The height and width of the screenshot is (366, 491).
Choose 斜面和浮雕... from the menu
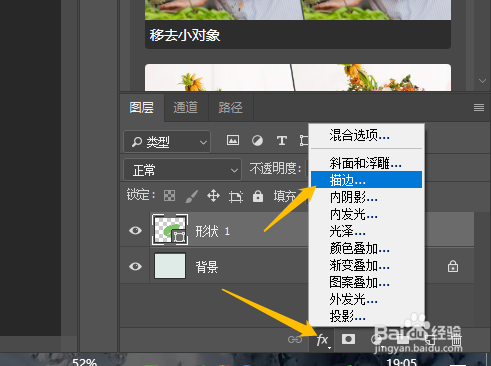coord(366,163)
